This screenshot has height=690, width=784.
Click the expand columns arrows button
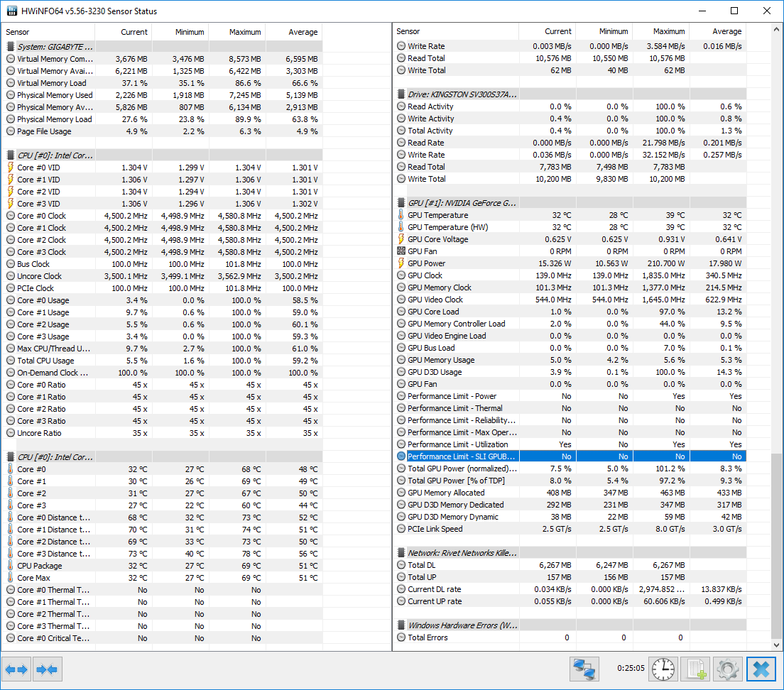click(16, 669)
